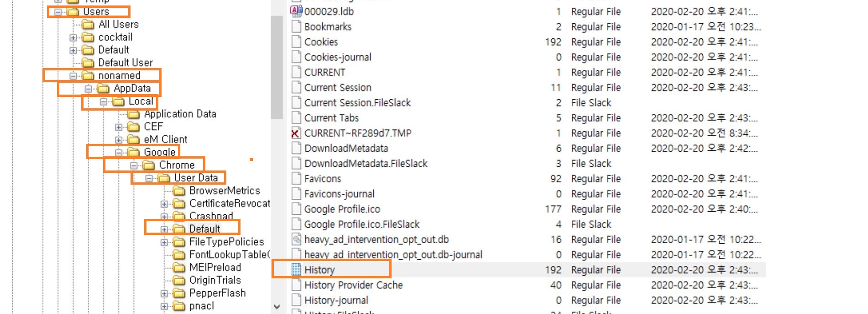Click the OriginTrials folder icon
Viewport: 868px width, 314px height.
(179, 280)
